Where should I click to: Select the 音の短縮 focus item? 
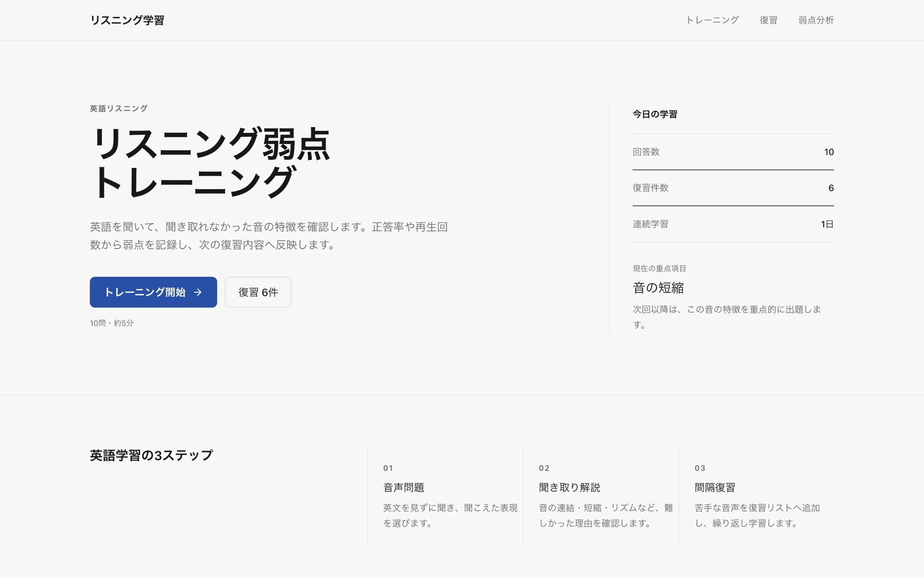(658, 288)
